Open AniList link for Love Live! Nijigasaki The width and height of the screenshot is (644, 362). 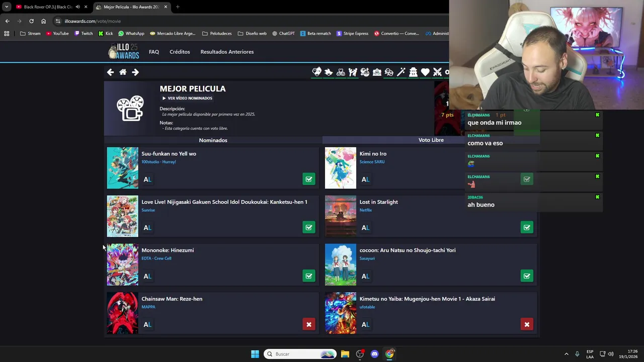coord(147,228)
